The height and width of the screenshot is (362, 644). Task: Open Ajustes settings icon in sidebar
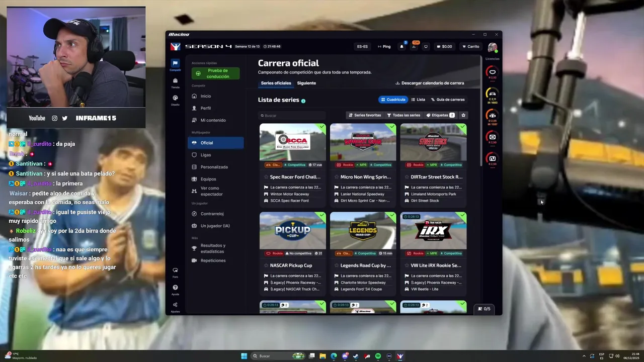tap(175, 305)
